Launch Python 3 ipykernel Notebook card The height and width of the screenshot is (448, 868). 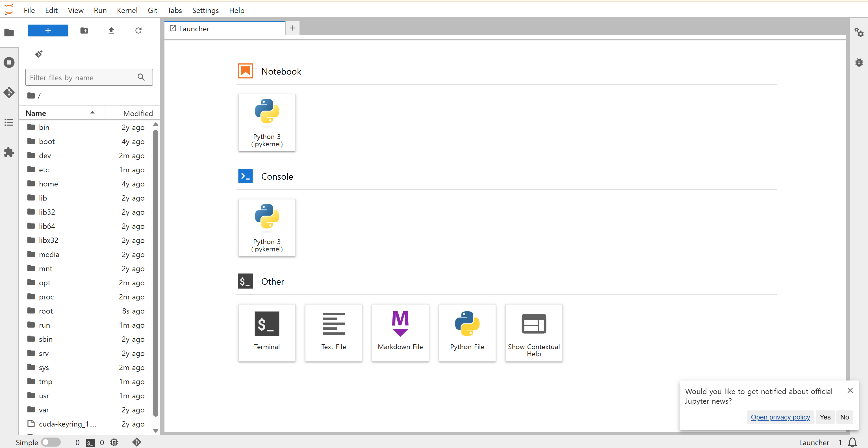pyautogui.click(x=267, y=123)
